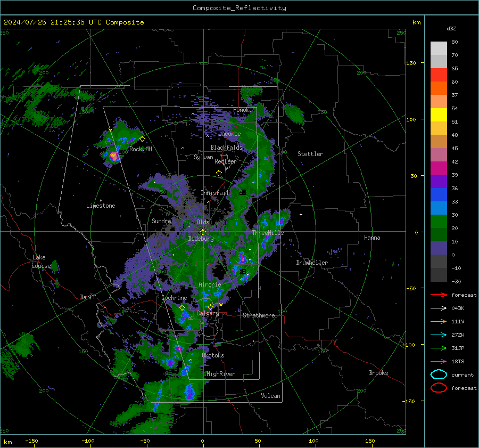Viewport: 479px width, 448px height.
Task: Click the HighRiver city label
Action: click(x=221, y=374)
